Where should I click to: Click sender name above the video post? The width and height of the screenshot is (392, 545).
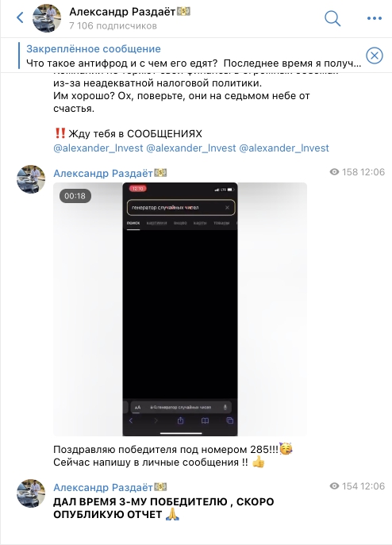[x=110, y=173]
